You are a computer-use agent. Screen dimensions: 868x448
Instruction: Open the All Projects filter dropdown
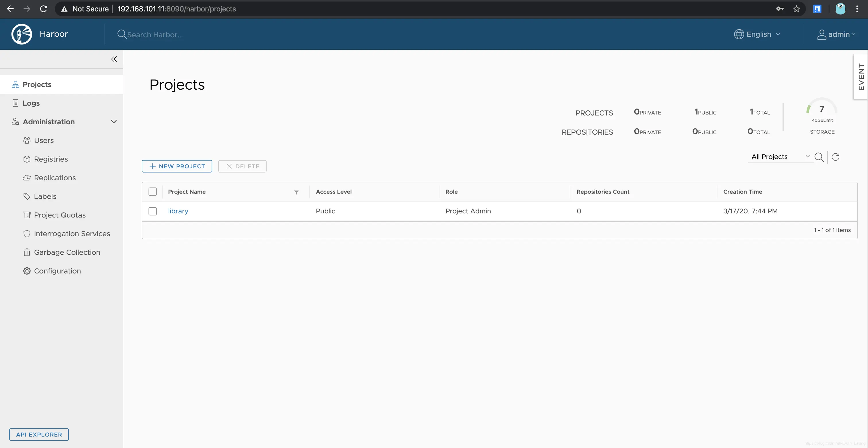[780, 157]
